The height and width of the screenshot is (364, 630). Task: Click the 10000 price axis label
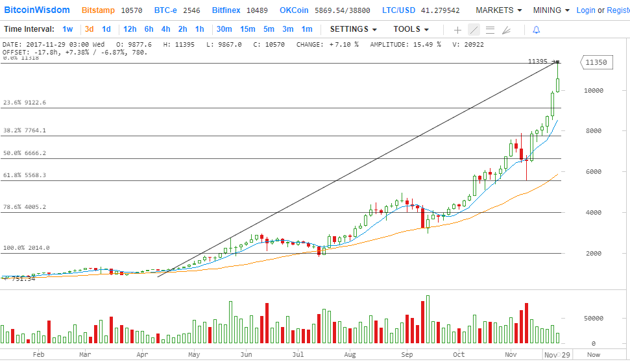594,90
